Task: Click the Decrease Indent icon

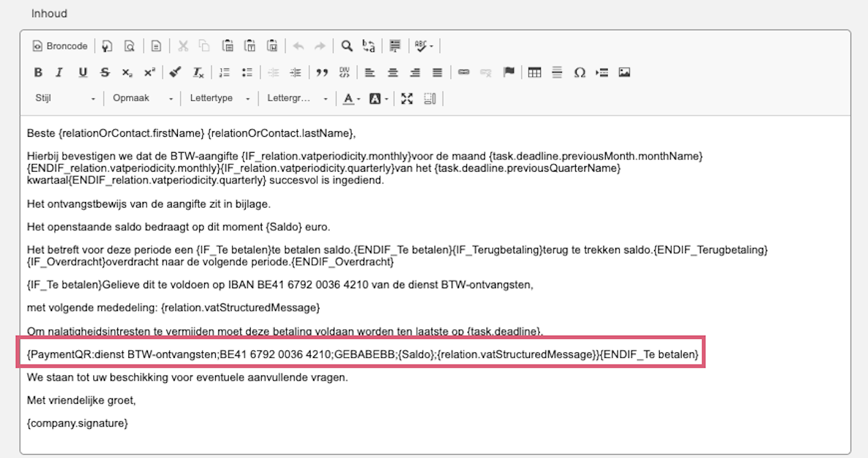Action: click(x=273, y=73)
